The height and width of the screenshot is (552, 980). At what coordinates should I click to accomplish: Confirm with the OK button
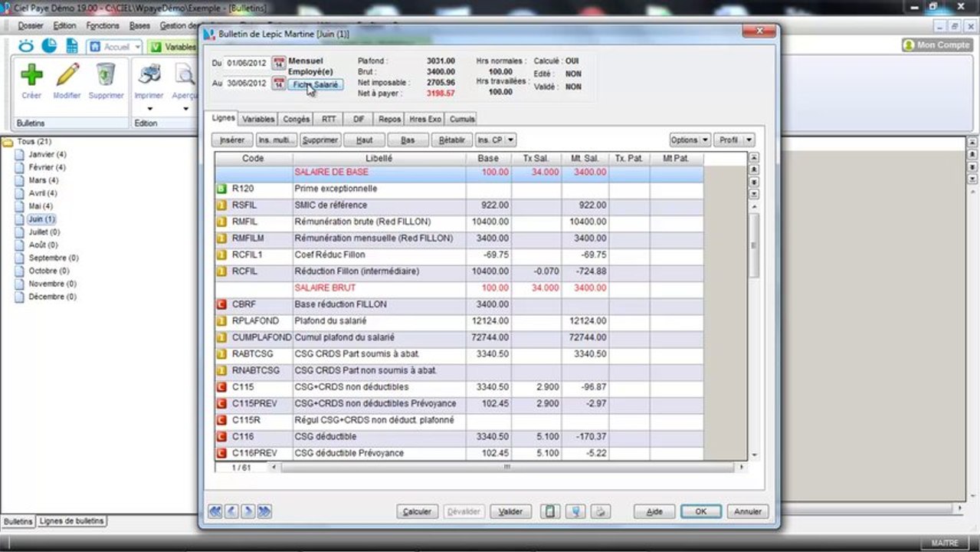click(700, 511)
